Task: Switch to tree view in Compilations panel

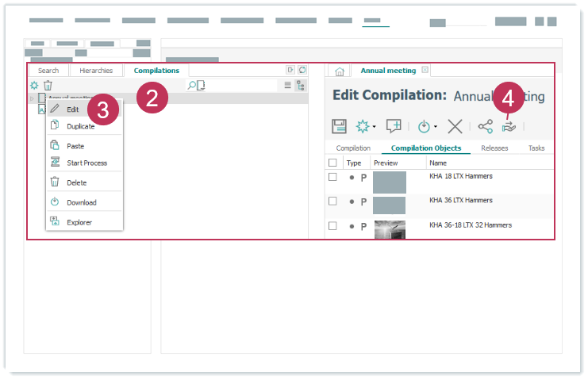Action: click(300, 85)
